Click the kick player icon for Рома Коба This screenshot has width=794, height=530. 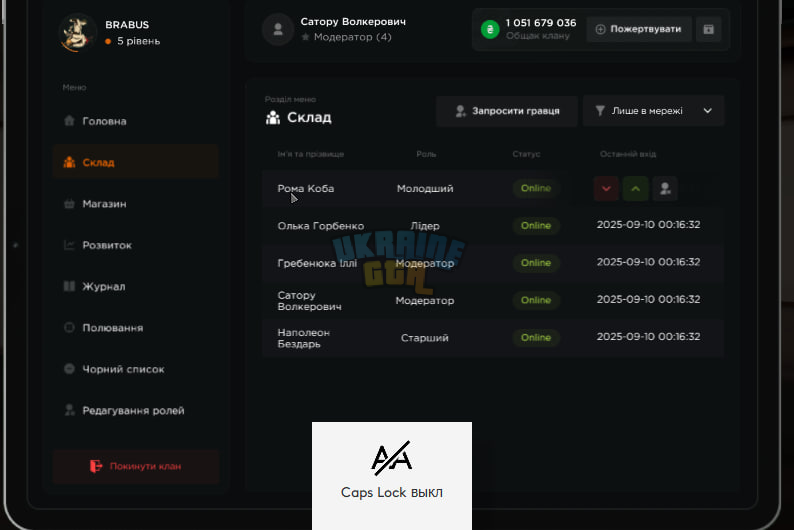tap(665, 188)
